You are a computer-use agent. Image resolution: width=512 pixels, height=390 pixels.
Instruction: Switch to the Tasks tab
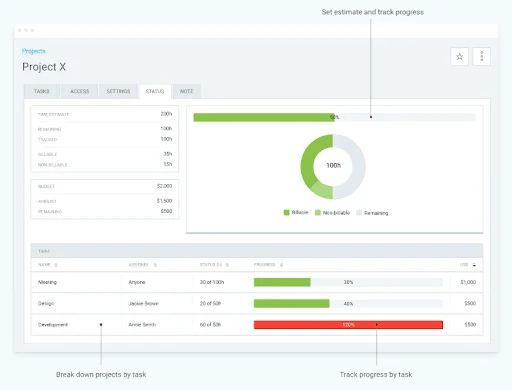[42, 91]
